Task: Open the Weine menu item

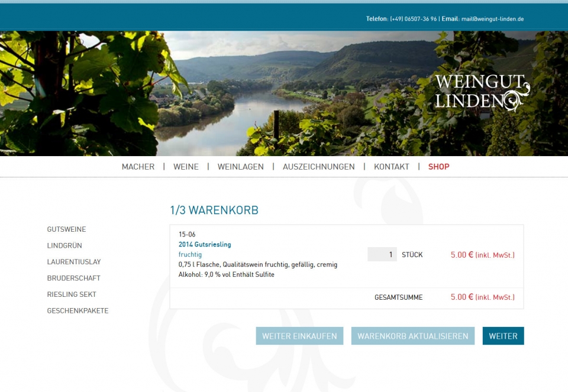Action: point(186,167)
